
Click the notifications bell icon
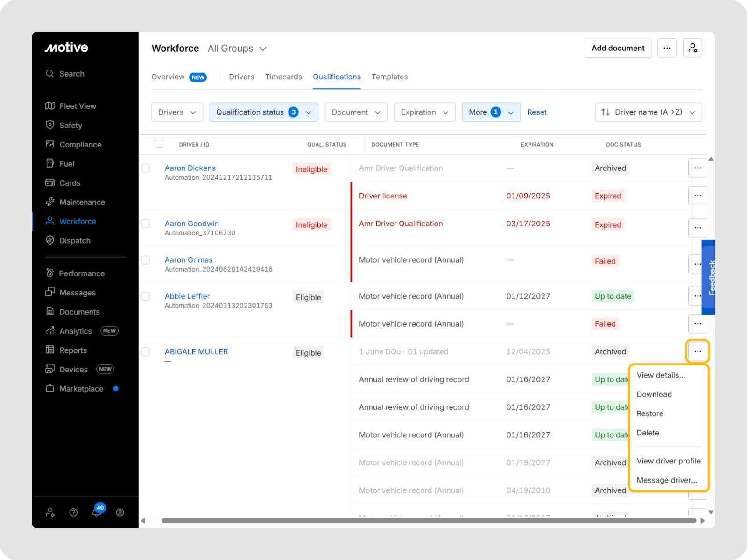pos(97,512)
